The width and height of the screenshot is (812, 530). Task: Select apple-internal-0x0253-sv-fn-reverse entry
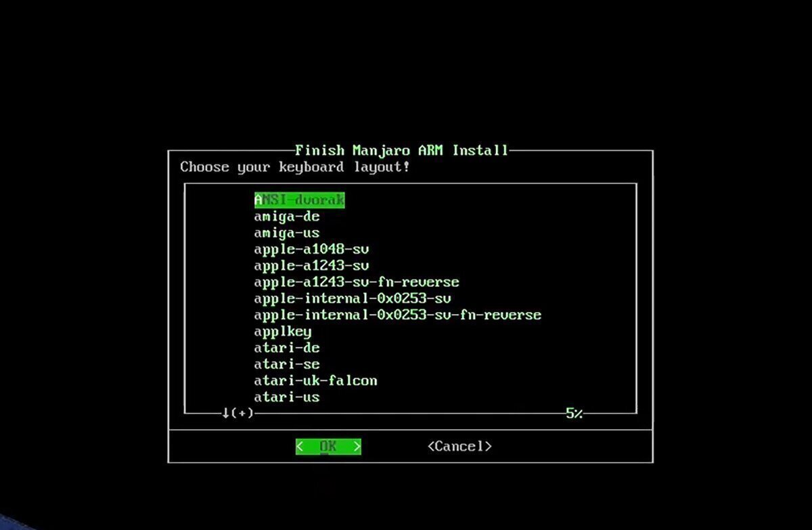[x=398, y=315]
